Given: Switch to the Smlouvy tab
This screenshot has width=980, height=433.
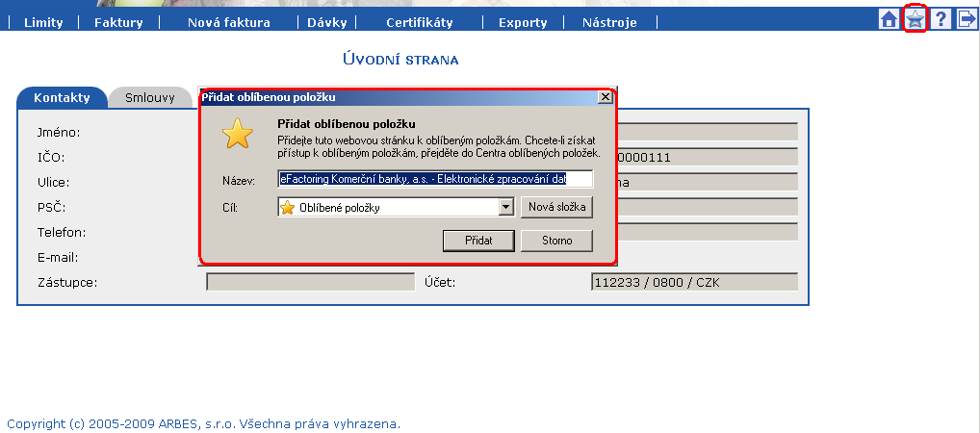Looking at the screenshot, I should click(150, 97).
